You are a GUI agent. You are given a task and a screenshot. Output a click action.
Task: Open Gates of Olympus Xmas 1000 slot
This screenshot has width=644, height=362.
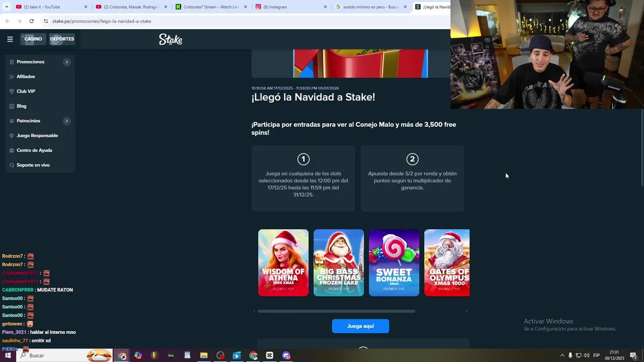click(447, 262)
